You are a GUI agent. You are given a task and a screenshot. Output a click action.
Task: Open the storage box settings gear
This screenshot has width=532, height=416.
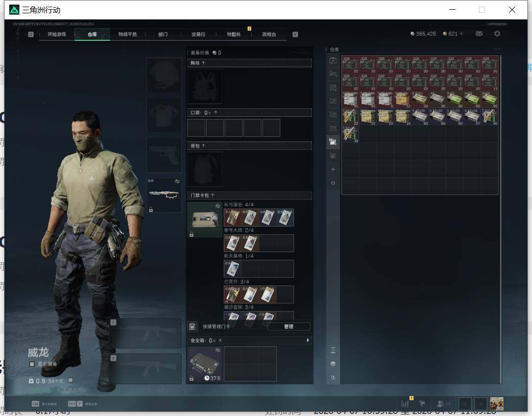pos(333,183)
